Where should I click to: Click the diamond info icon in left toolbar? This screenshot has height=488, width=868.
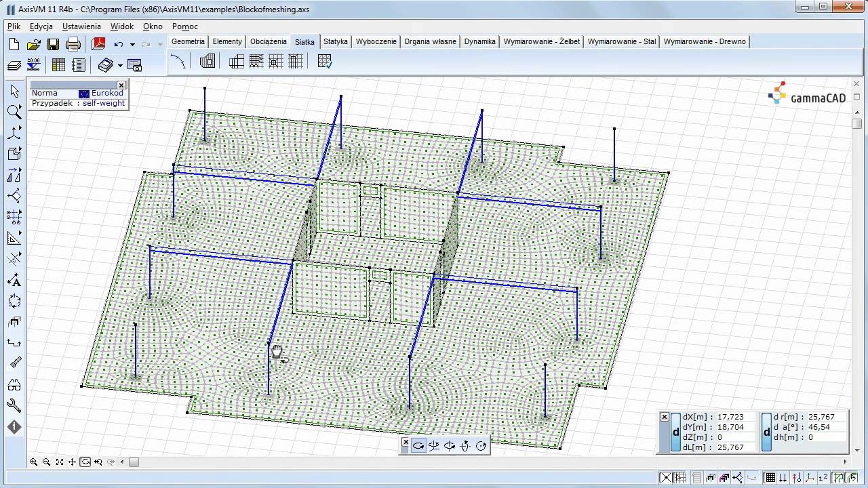pyautogui.click(x=14, y=427)
